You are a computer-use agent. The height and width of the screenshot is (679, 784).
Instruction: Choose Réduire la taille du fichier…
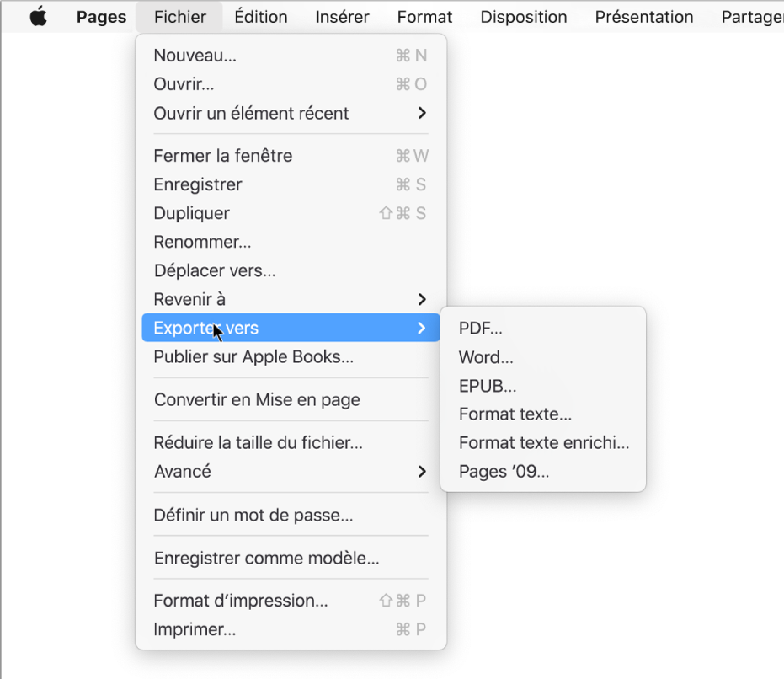click(x=291, y=442)
